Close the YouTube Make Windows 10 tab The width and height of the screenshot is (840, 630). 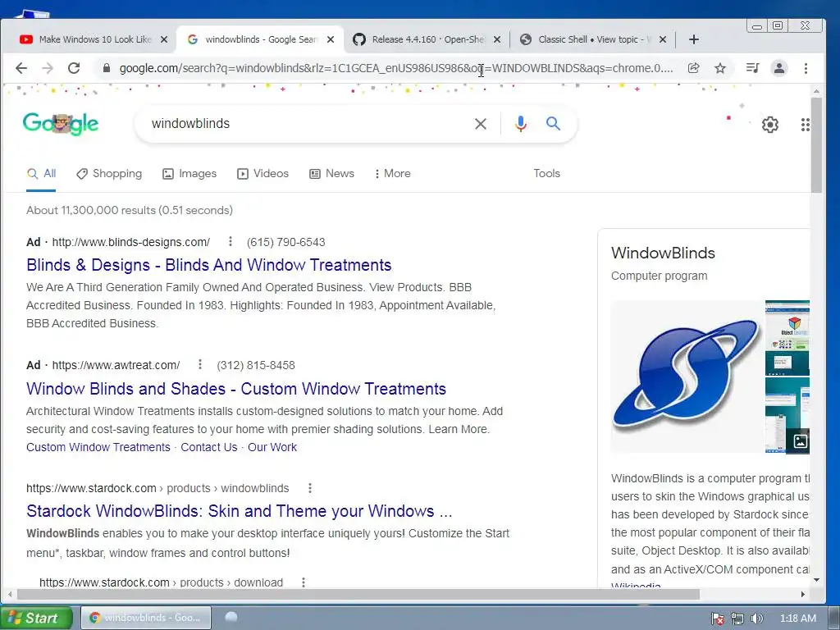point(164,39)
